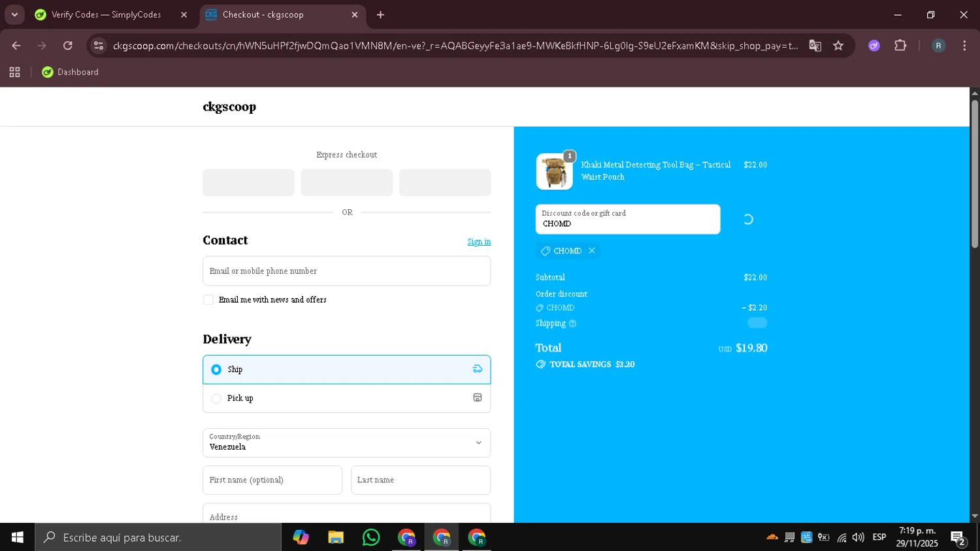Click the Discount code or gift card field
The height and width of the screenshot is (551, 980).
pos(628,219)
